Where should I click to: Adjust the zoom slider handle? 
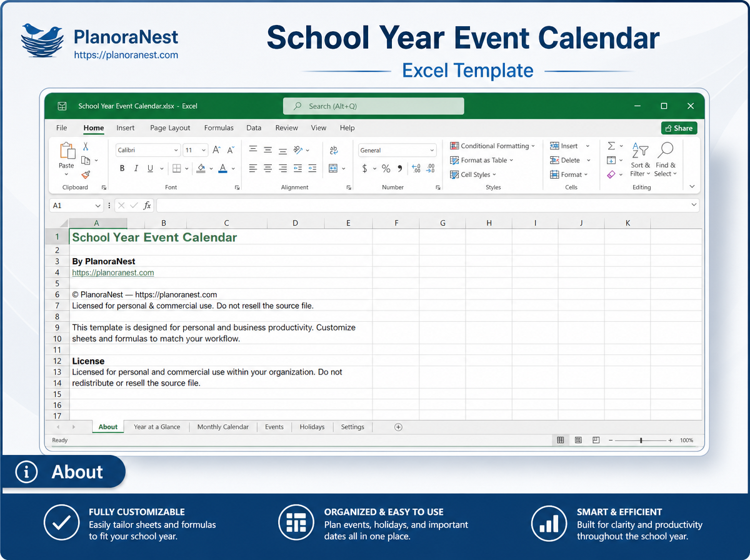641,441
